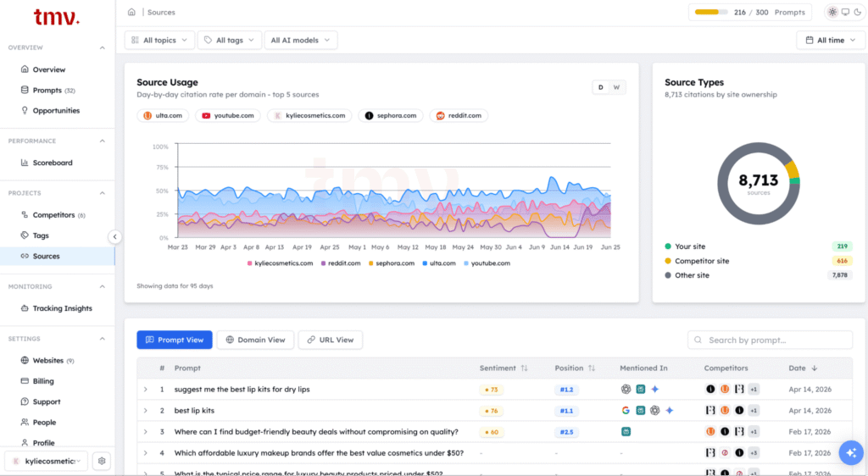Toggle reddit.com source chip
This screenshot has width=868, height=476.
coord(459,115)
